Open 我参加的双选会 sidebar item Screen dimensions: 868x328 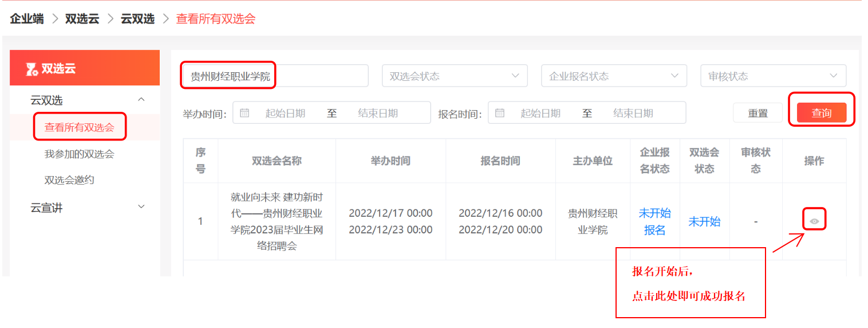tap(80, 154)
